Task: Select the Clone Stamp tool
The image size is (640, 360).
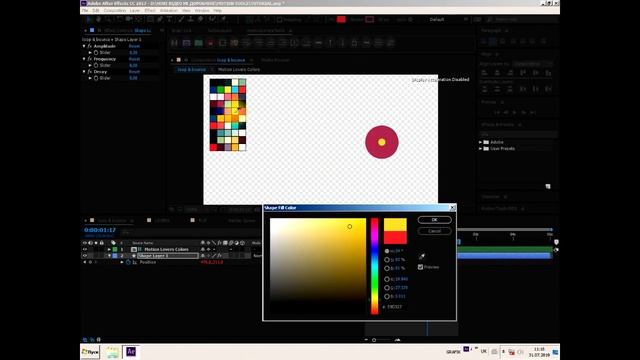Action: coord(190,19)
